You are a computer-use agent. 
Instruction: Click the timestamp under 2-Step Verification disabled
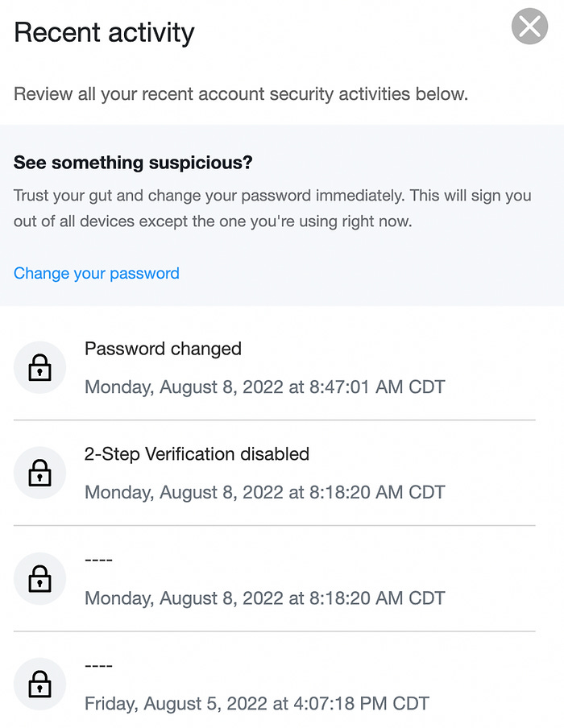(x=265, y=492)
